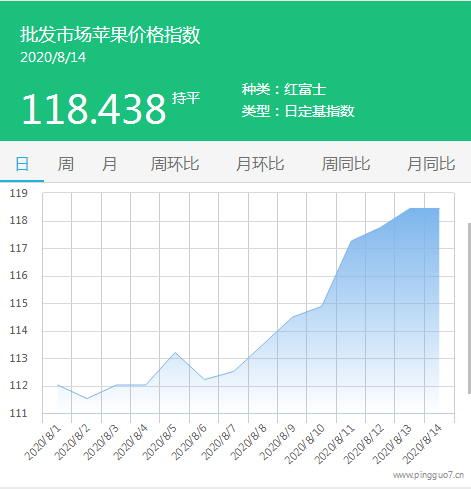The width and height of the screenshot is (471, 489).
Task: Click the 2020/8/14 final data point
Action: click(439, 209)
